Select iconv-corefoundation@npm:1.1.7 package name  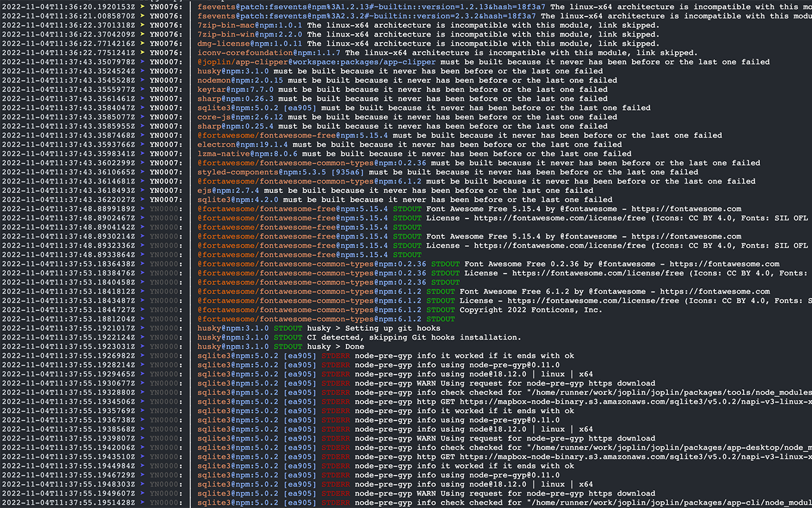269,53
